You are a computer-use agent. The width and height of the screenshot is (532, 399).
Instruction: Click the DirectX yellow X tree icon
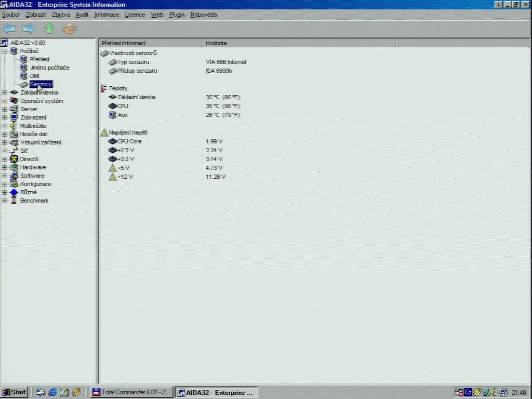click(x=14, y=159)
